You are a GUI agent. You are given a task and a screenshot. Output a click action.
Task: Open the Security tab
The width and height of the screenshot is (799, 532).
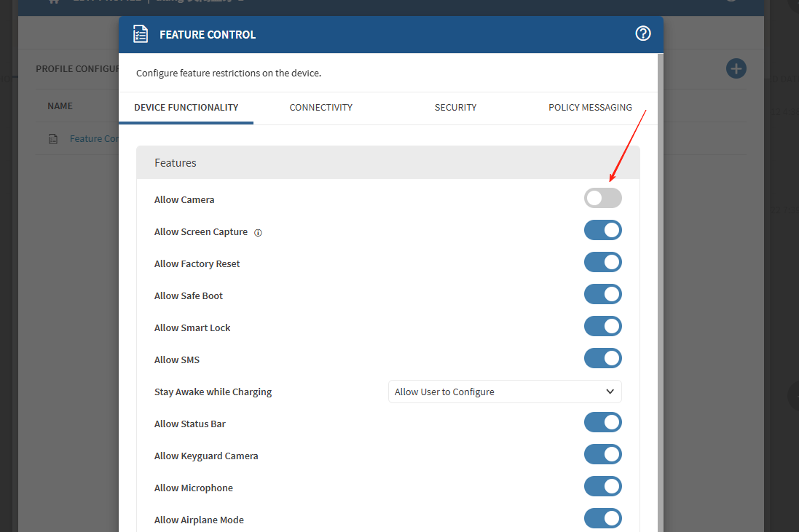(455, 107)
